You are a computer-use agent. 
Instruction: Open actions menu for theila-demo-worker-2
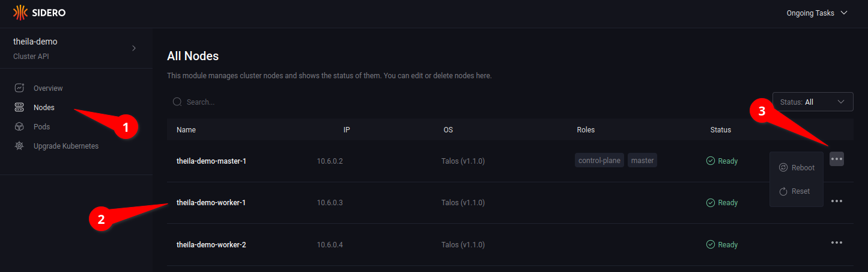tap(837, 243)
